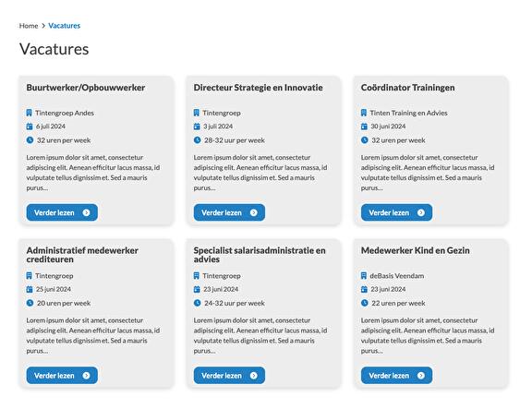Open Verder lezen for Medewerker Kind en Gezin
The height and width of the screenshot is (409, 532).
click(396, 376)
